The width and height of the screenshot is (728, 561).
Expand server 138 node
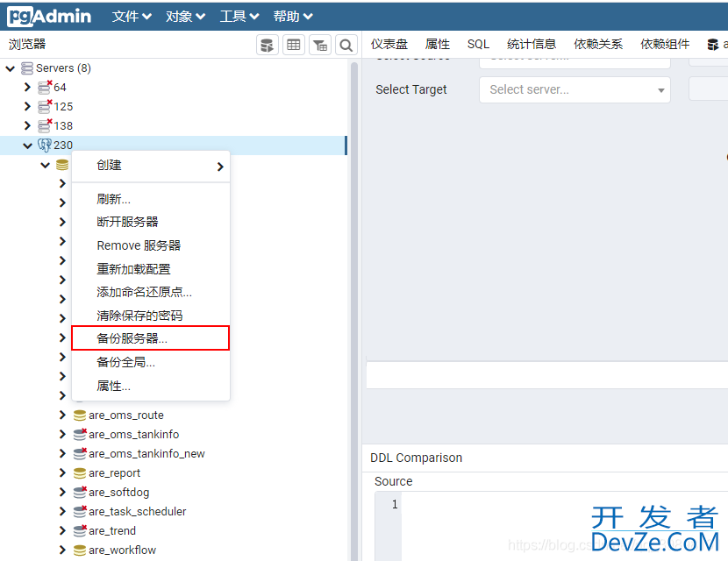tap(27, 125)
